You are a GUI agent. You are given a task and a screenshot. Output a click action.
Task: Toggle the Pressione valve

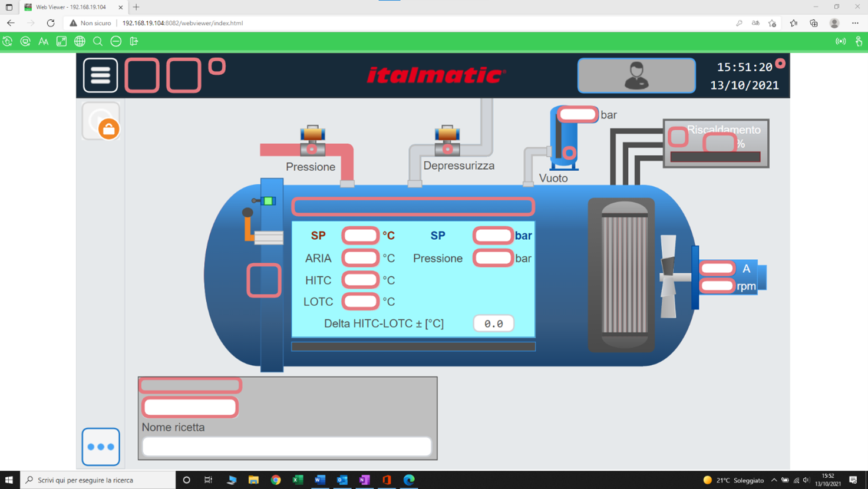[x=312, y=141]
